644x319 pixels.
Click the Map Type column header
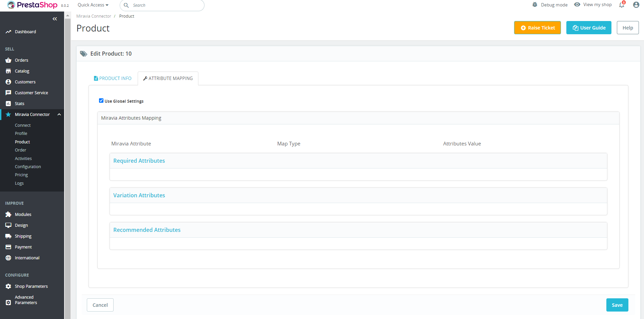tap(289, 144)
